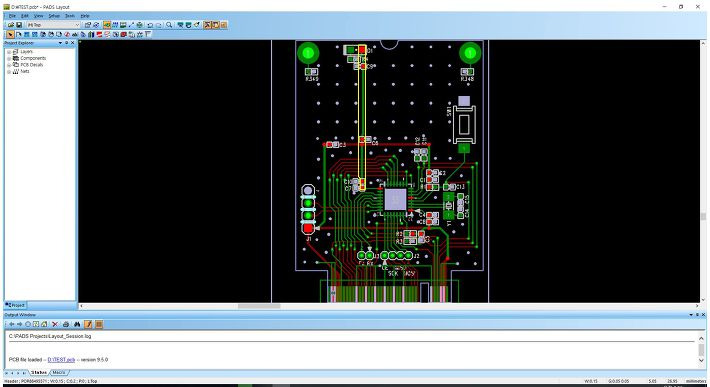Toggle auto-hide pin on Project Explorer

[67, 43]
